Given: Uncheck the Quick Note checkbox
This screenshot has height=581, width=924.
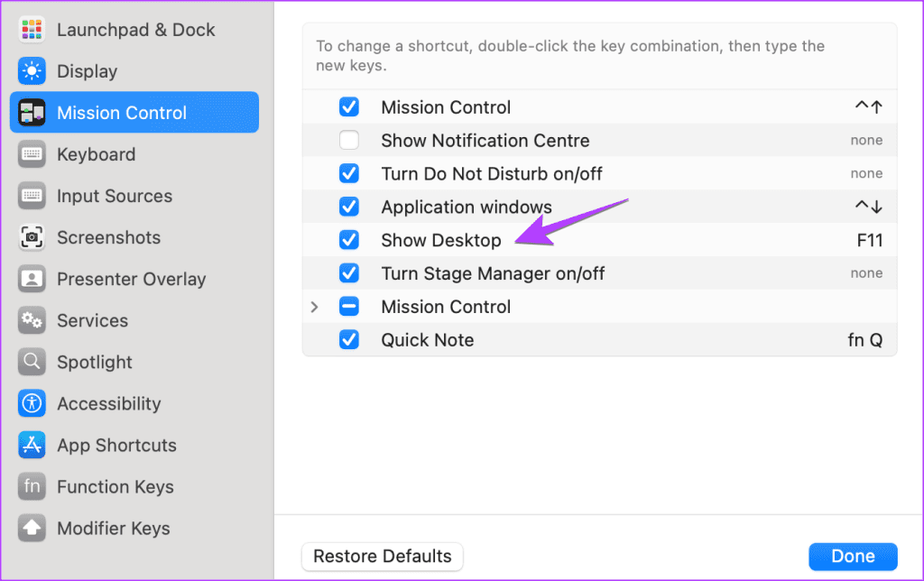Looking at the screenshot, I should pyautogui.click(x=349, y=339).
